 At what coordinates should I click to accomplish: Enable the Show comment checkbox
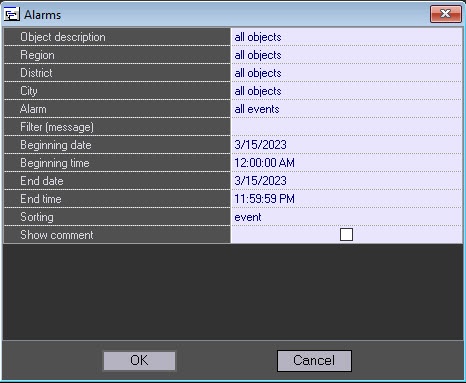coord(346,234)
